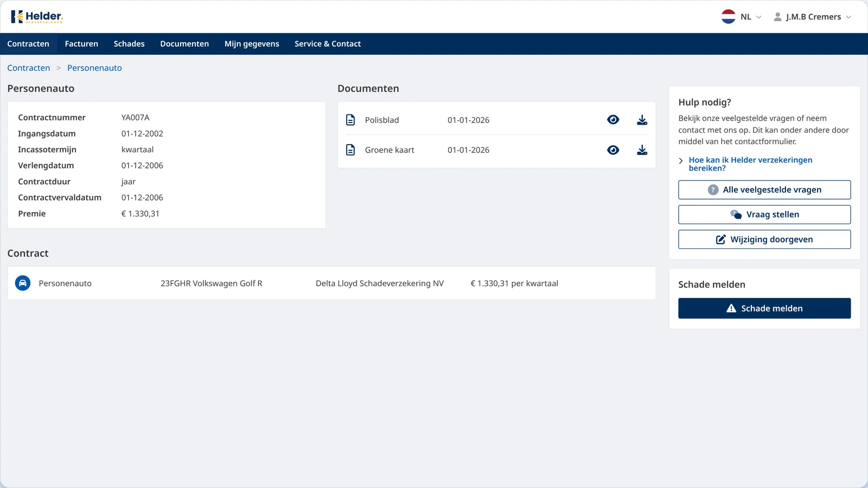Click the Contractduur value jaar
The image size is (868, 488).
pos(128,182)
